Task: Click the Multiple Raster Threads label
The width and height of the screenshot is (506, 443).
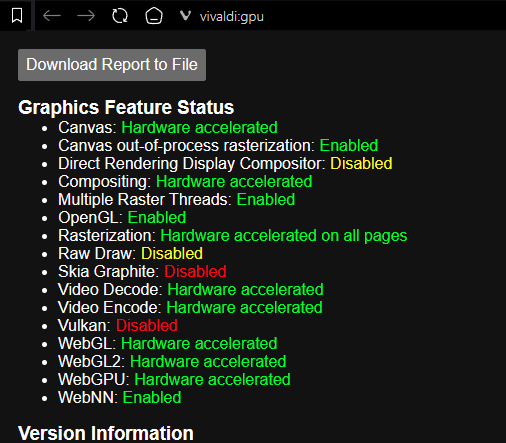Action: coord(145,200)
